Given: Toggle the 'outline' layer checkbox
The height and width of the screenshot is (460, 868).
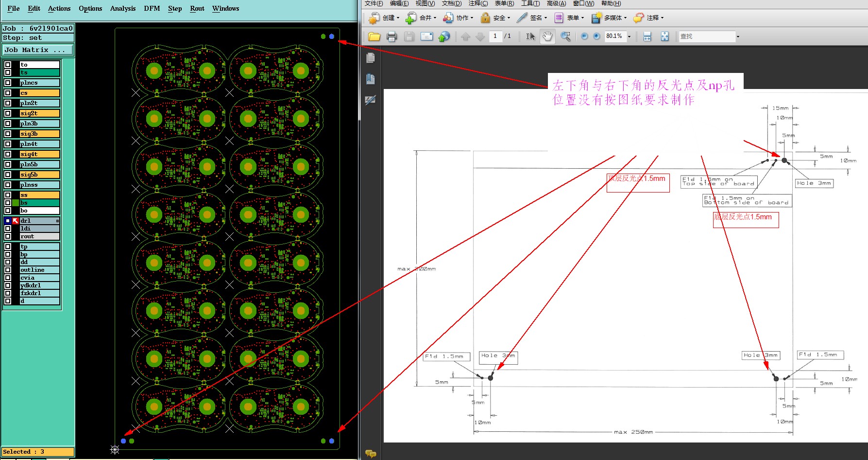Looking at the screenshot, I should (8, 270).
